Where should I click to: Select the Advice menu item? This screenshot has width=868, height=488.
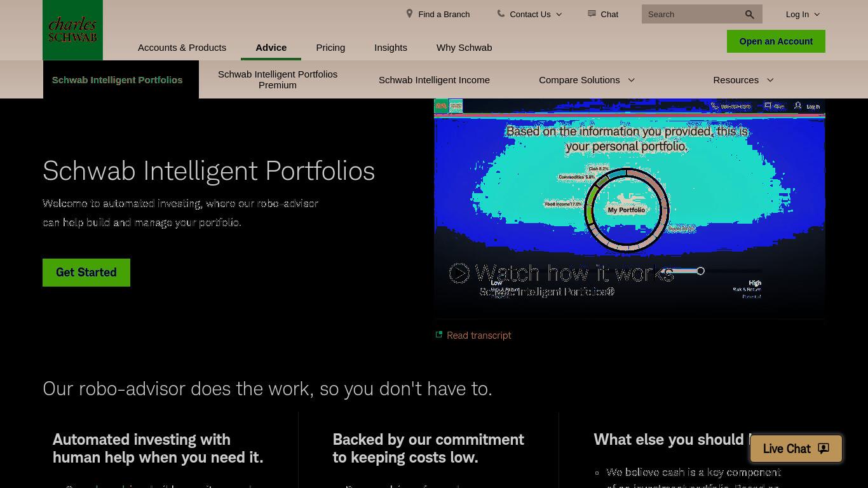point(271,47)
